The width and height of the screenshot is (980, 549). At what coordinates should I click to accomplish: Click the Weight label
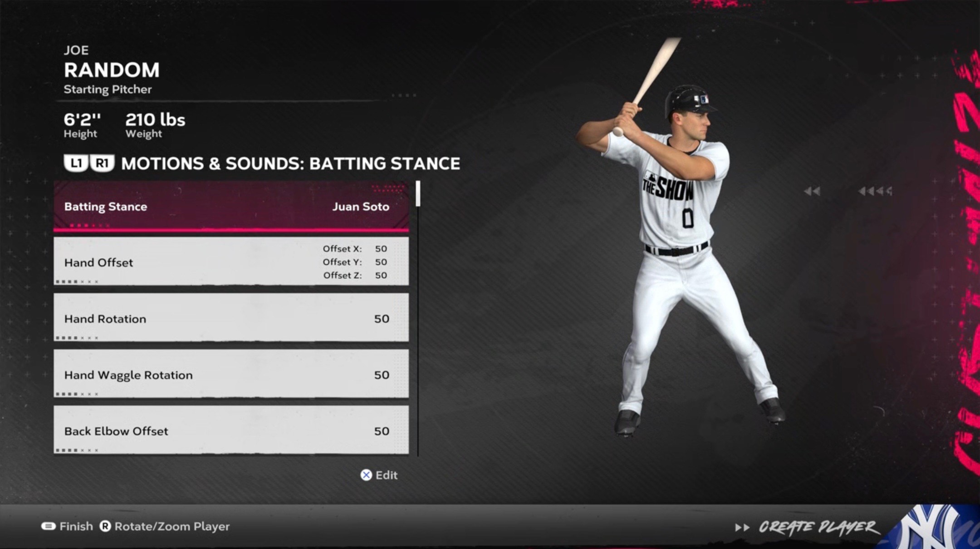point(144,134)
